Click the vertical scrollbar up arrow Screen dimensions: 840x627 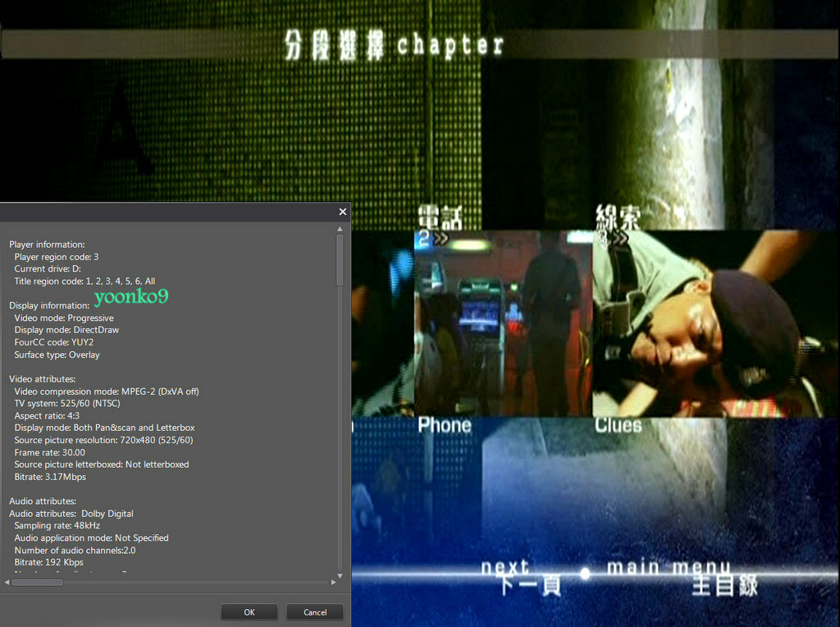[340, 229]
